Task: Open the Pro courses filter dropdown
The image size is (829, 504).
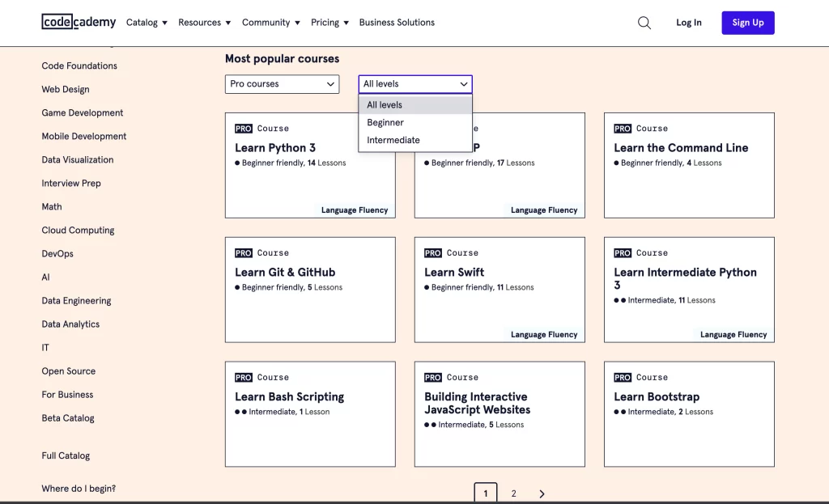Action: coord(282,84)
